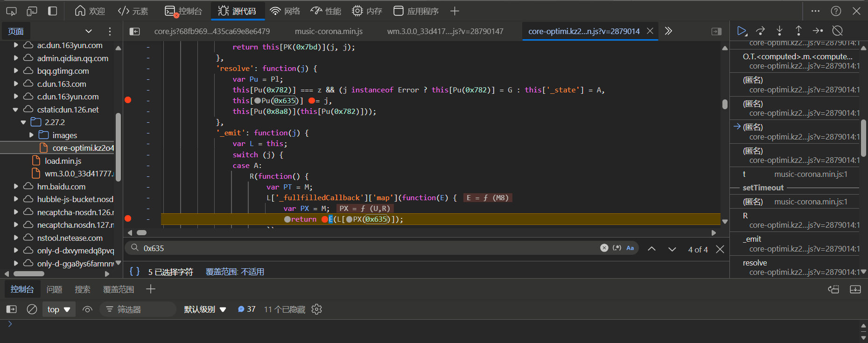Go to previous search result

coord(651,249)
